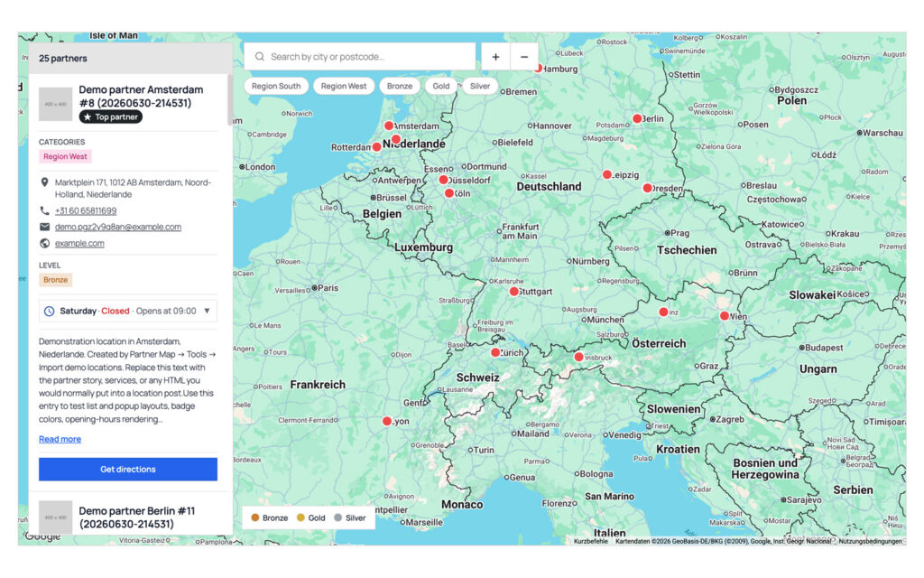Open Demo partner Amsterdam #8 title
The image size is (924, 578).
pyautogui.click(x=141, y=96)
